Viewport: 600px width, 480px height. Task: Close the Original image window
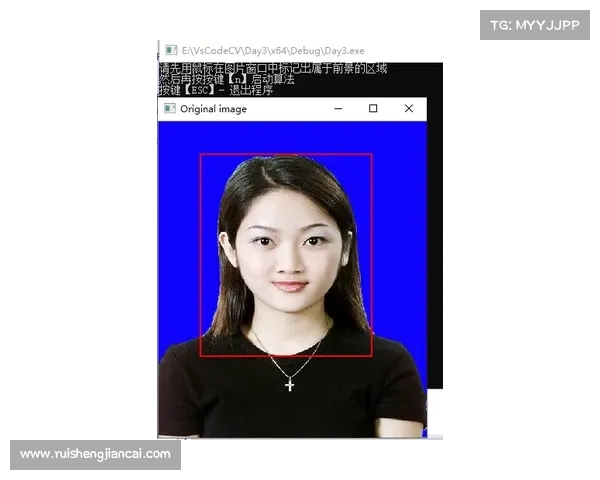tap(408, 108)
